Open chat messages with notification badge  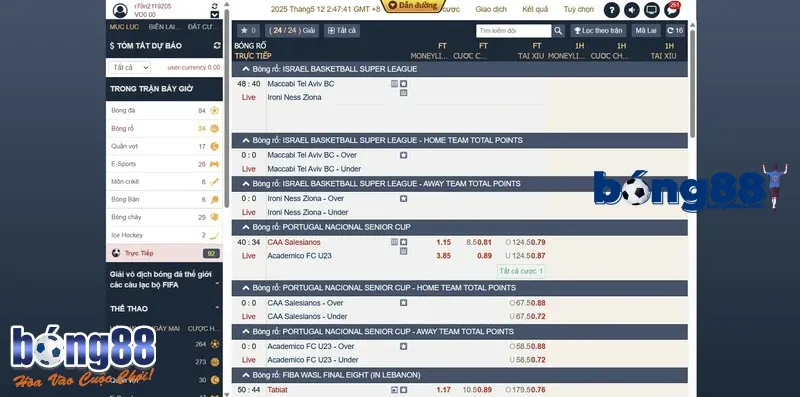(x=672, y=10)
